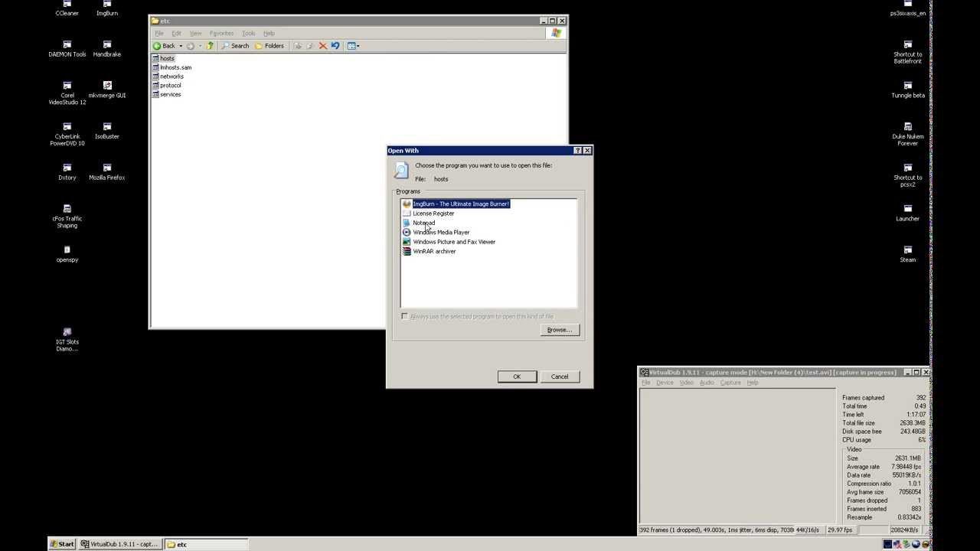Open the File menu in etc window

[x=159, y=34]
